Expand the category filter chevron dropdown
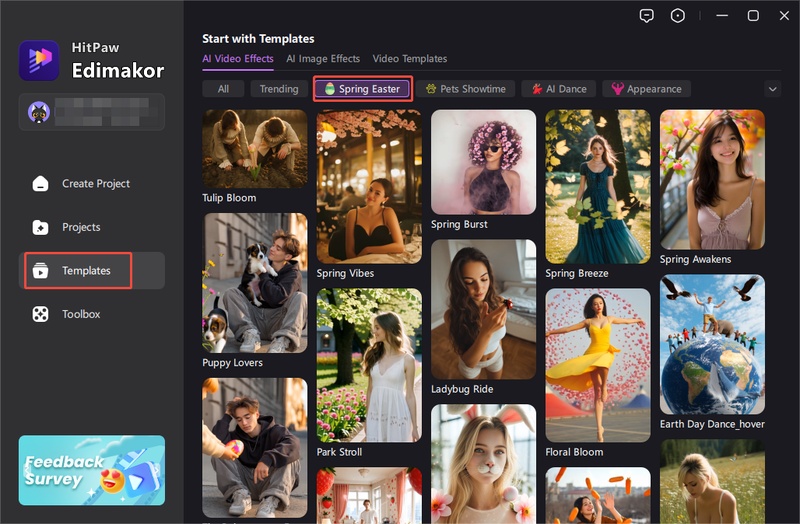Image resolution: width=800 pixels, height=524 pixels. pyautogui.click(x=772, y=89)
